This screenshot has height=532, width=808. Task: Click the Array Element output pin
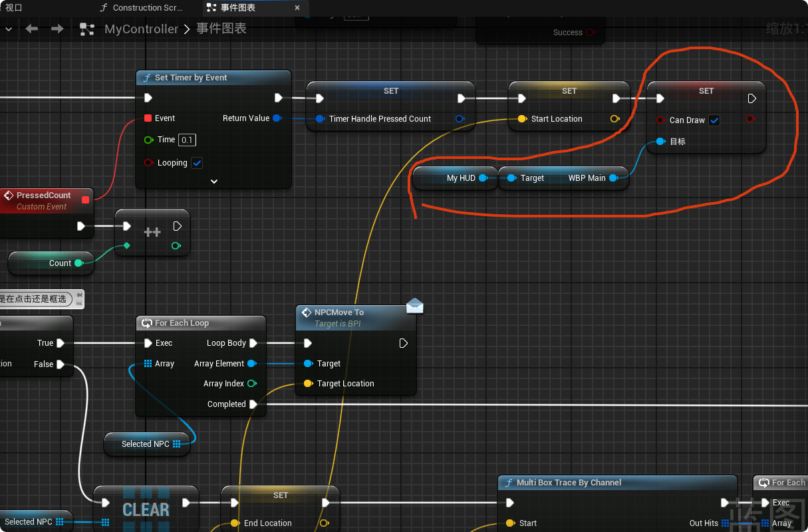(x=252, y=364)
